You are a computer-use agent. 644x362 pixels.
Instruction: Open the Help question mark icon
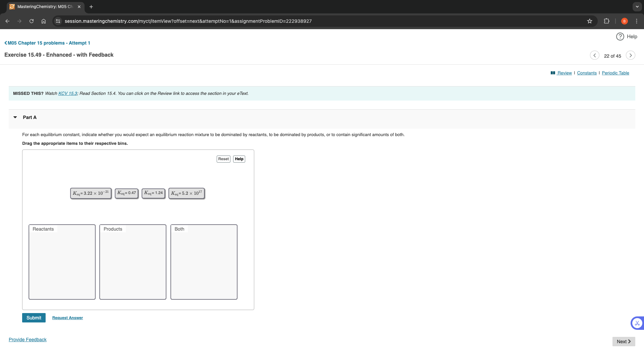pyautogui.click(x=620, y=37)
